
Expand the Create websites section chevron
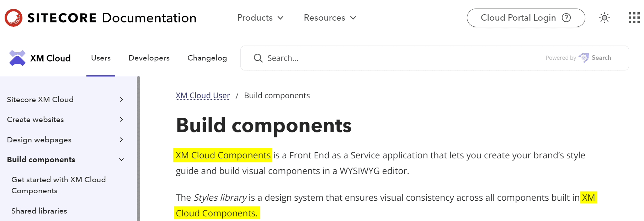[x=122, y=120]
